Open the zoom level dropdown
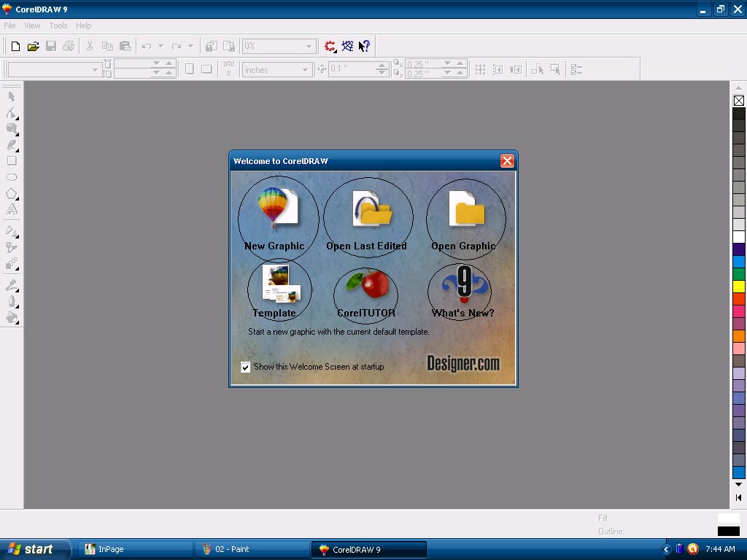 (309, 46)
